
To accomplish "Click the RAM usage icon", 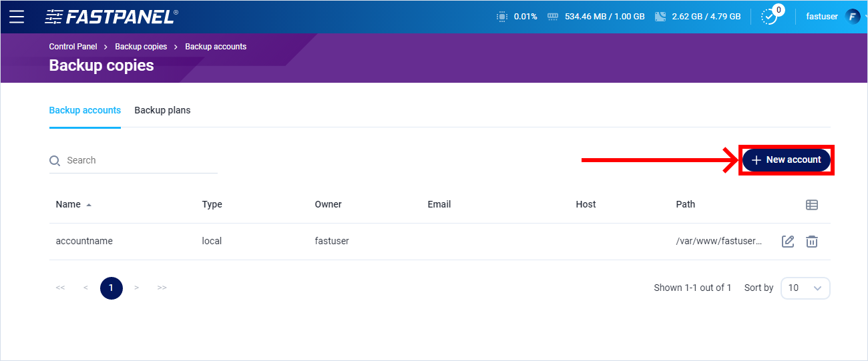I will (x=552, y=17).
